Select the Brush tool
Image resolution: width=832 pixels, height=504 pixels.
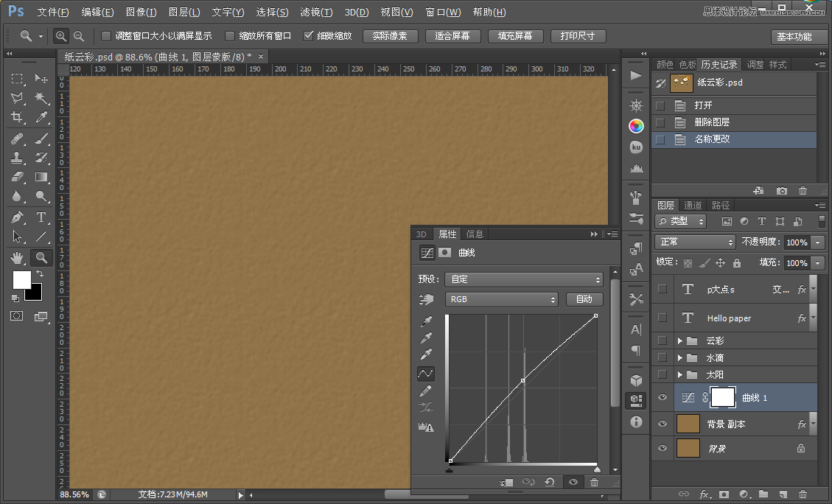coord(41,139)
